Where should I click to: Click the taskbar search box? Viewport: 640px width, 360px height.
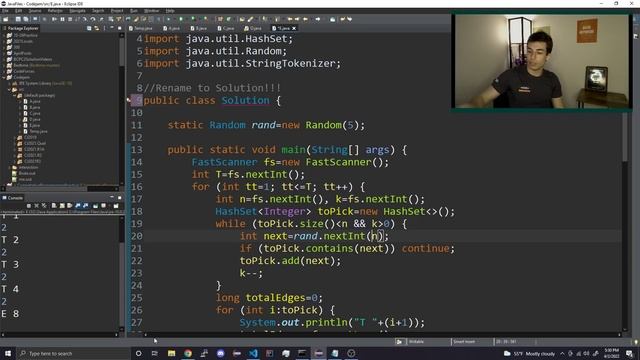73,353
